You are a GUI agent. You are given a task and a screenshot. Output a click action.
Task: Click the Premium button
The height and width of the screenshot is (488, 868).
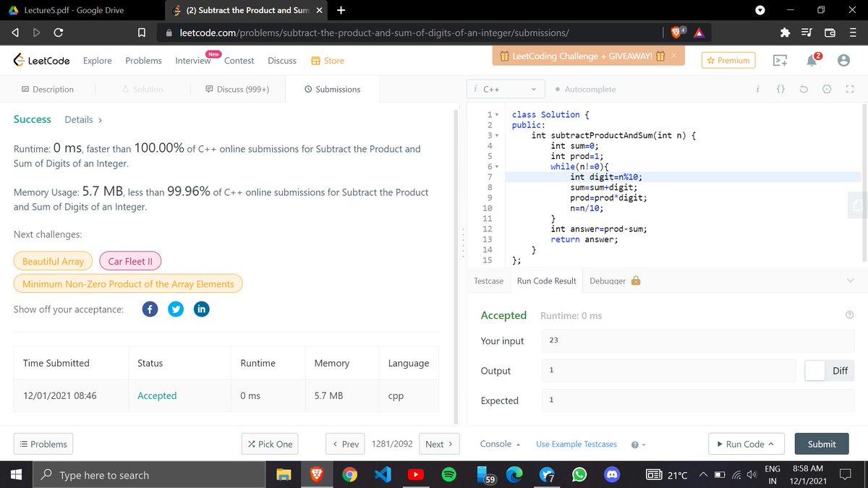727,61
